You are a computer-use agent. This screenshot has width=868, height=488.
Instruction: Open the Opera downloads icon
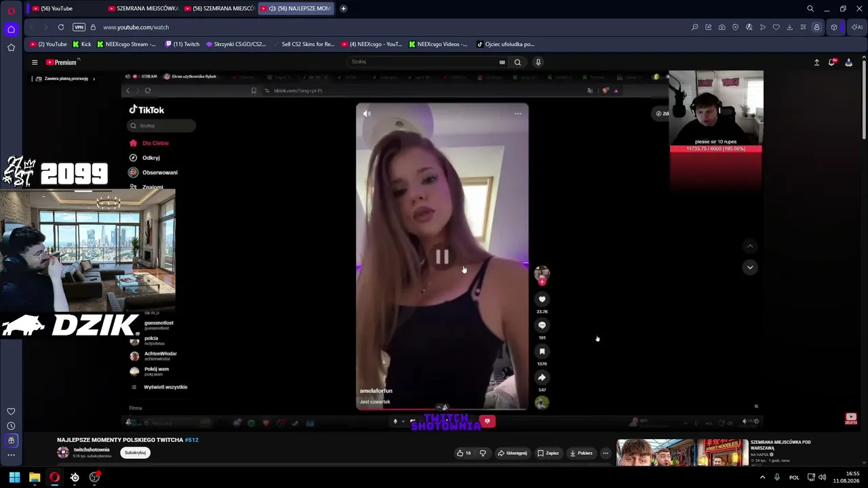pyautogui.click(x=789, y=27)
